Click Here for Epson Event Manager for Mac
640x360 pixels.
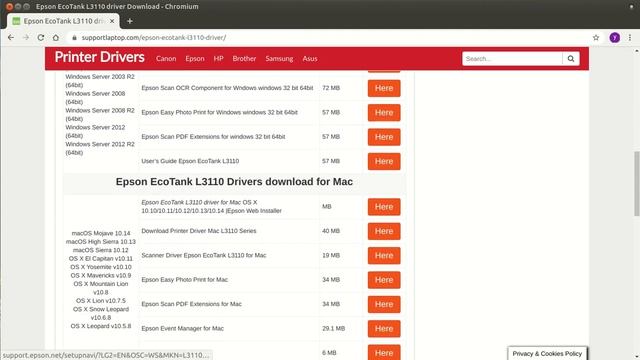point(384,329)
